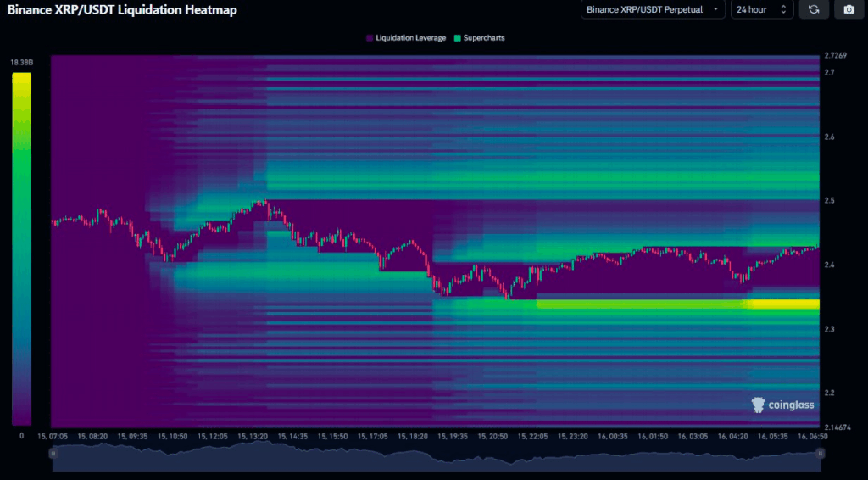The height and width of the screenshot is (480, 868).
Task: Click the 16, 06:50 time axis label
Action: click(x=813, y=436)
